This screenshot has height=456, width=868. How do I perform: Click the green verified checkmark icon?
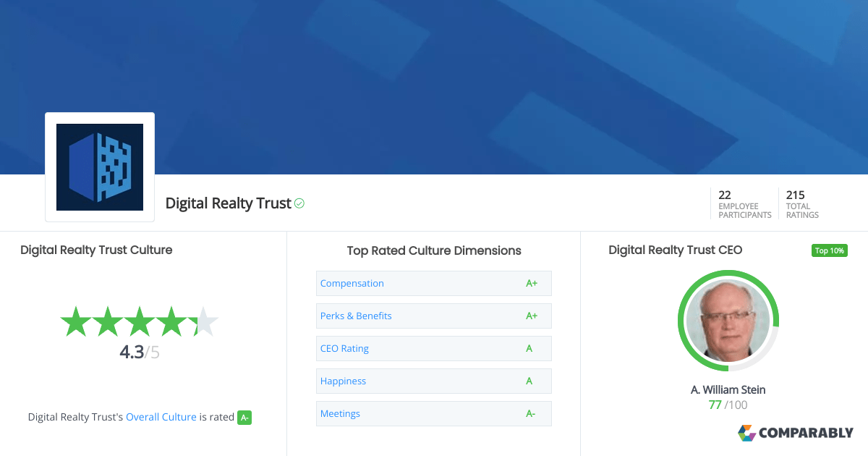[299, 203]
